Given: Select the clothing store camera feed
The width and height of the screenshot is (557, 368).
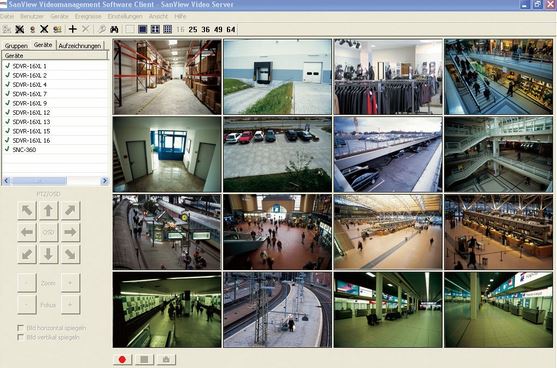Looking at the screenshot, I should [x=388, y=77].
